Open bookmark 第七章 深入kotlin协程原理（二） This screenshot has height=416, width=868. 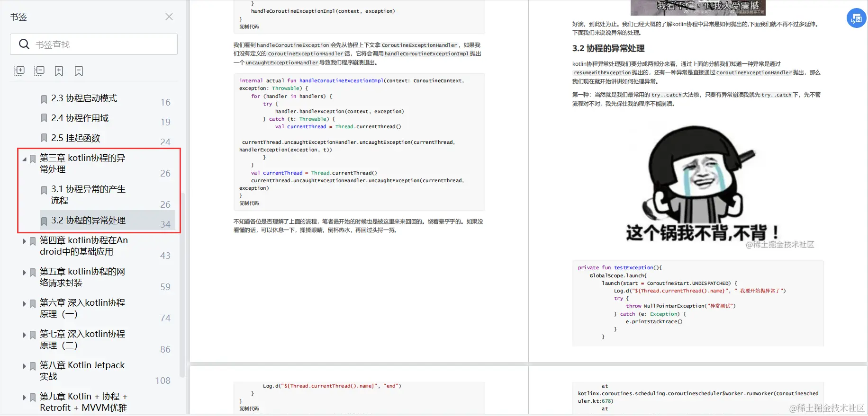click(x=82, y=339)
